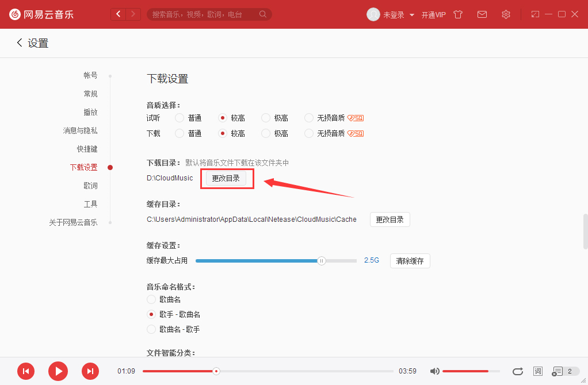The height and width of the screenshot is (385, 588).
Task: Skip to next track
Action: (x=90, y=371)
